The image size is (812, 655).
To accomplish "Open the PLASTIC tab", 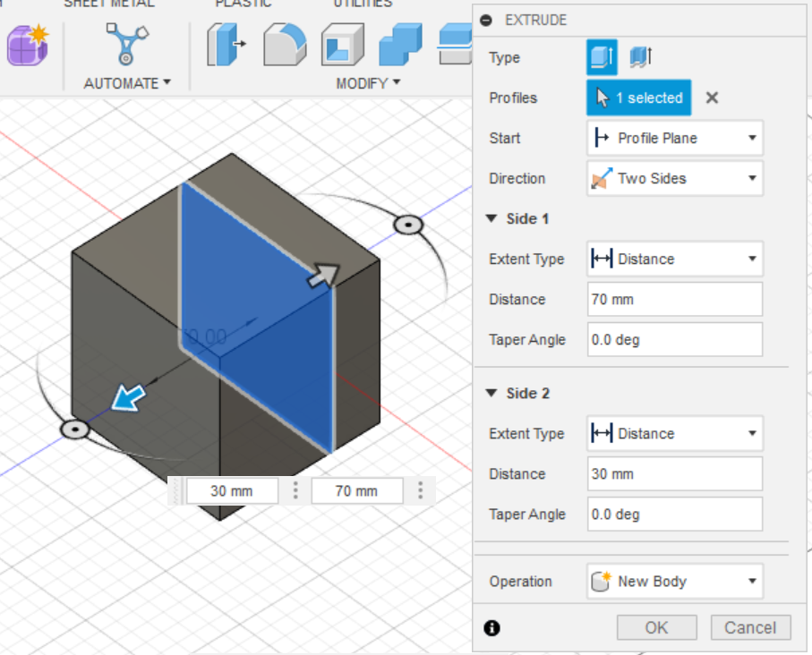I will tap(244, 4).
